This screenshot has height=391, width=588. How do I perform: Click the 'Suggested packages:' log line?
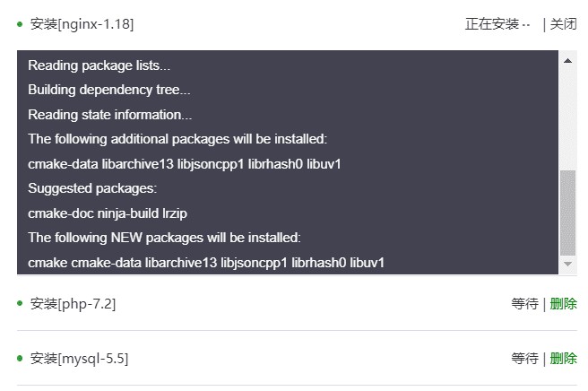[92, 188]
